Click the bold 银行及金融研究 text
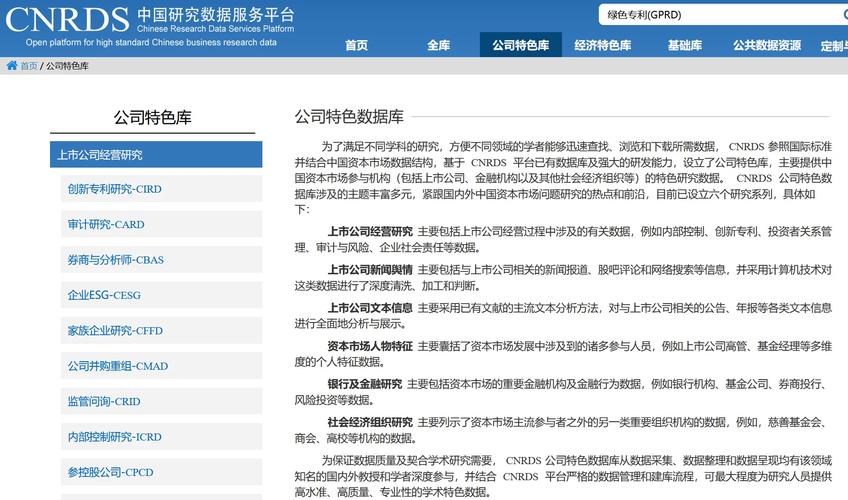The image size is (848, 500). click(x=365, y=384)
